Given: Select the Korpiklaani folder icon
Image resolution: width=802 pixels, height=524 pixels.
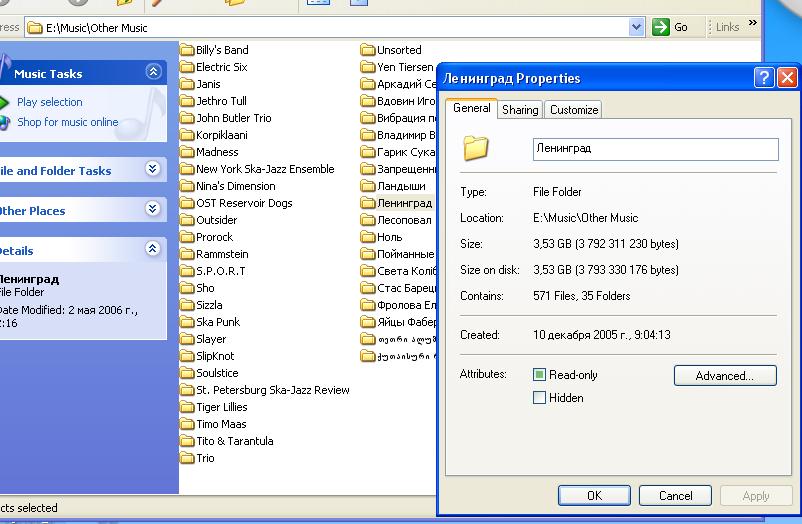Looking at the screenshot, I should click(187, 135).
